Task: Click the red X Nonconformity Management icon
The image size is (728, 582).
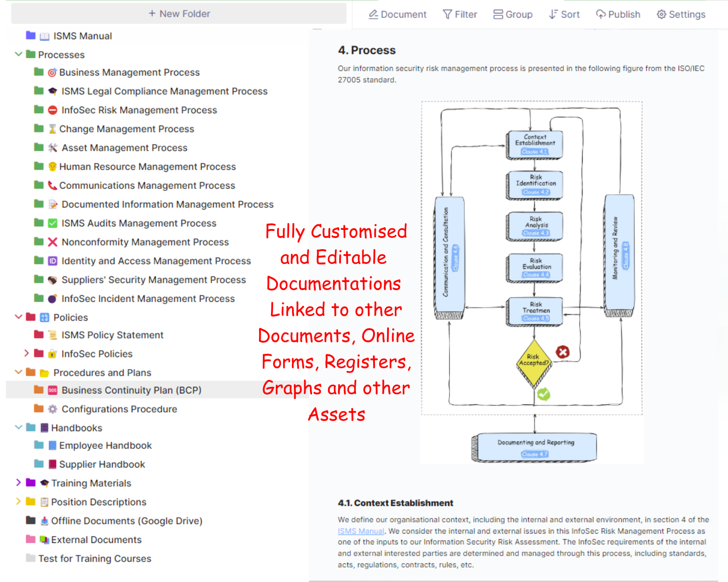Action: point(53,242)
